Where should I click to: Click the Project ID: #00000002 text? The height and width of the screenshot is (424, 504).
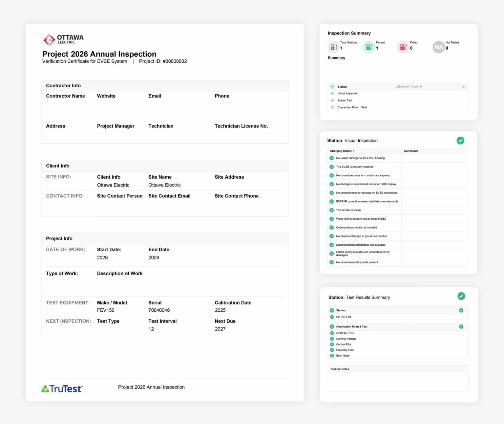[163, 61]
